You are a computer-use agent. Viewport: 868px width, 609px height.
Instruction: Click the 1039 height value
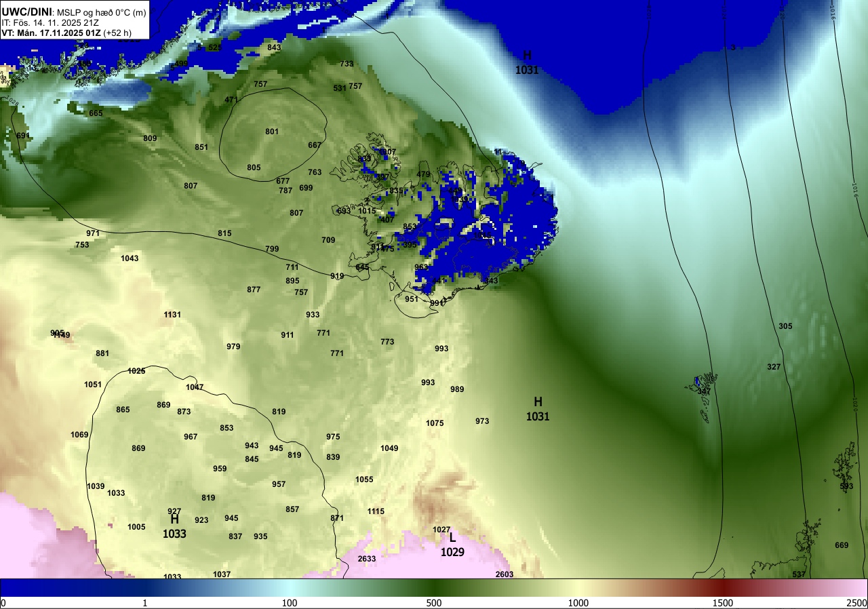[x=96, y=486]
